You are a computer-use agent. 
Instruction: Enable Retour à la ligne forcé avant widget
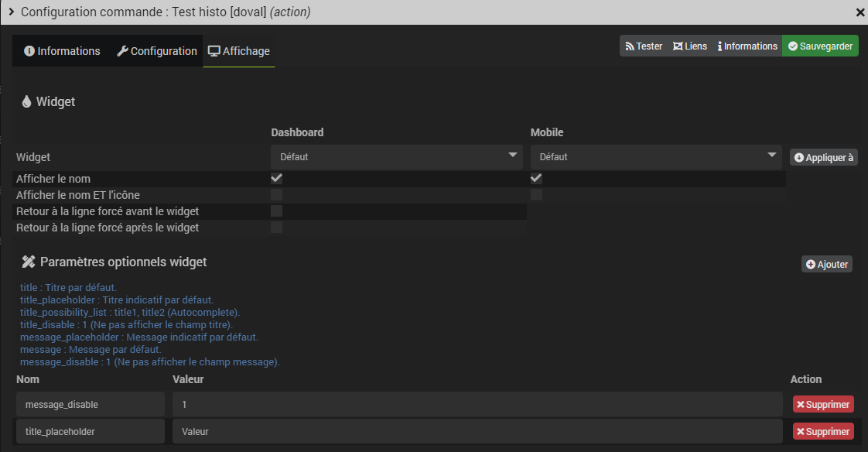[x=276, y=211]
